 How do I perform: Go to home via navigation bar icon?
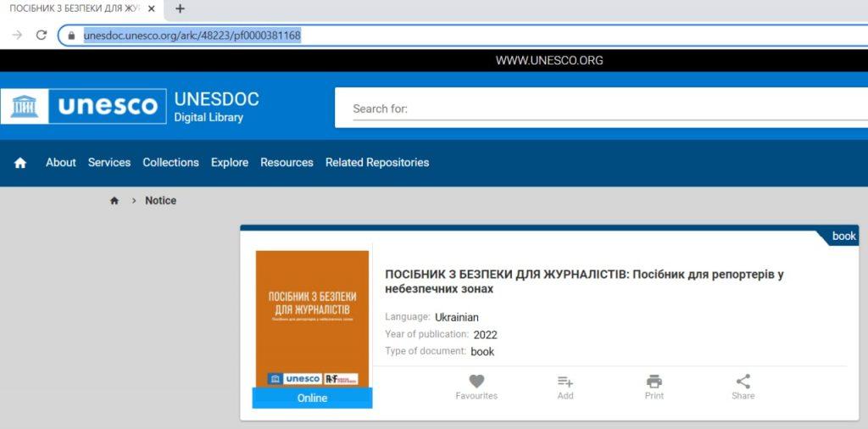pos(20,163)
